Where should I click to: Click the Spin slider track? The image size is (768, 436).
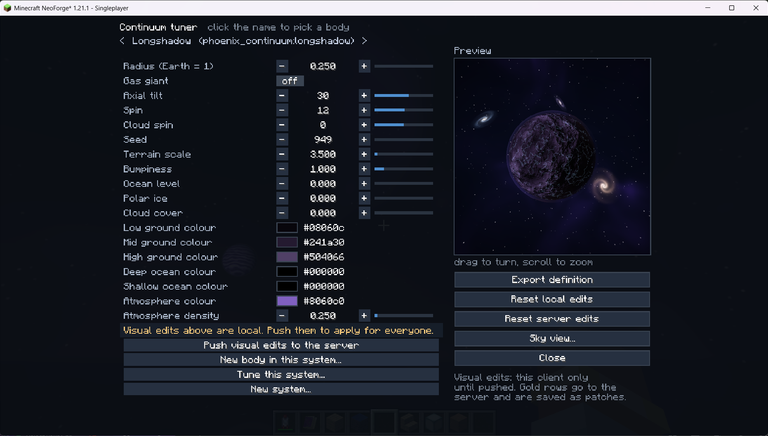point(404,110)
